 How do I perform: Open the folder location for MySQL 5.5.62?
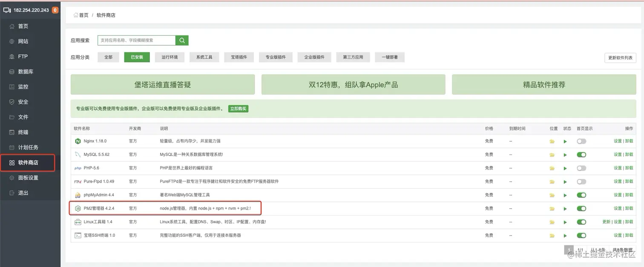[552, 155]
